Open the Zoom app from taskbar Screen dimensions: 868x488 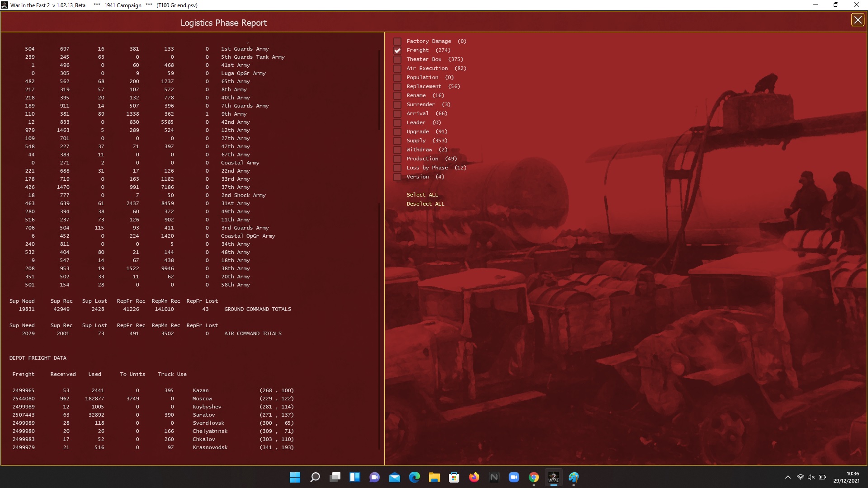[x=514, y=477]
